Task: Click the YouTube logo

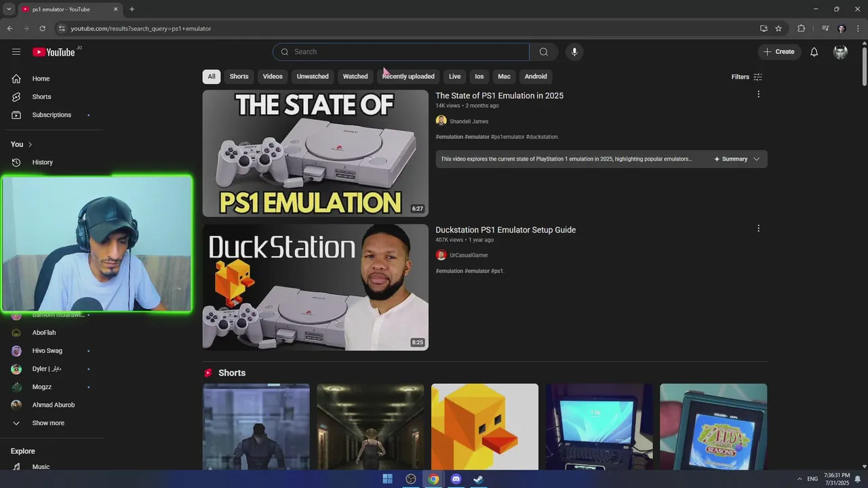Action: [54, 52]
